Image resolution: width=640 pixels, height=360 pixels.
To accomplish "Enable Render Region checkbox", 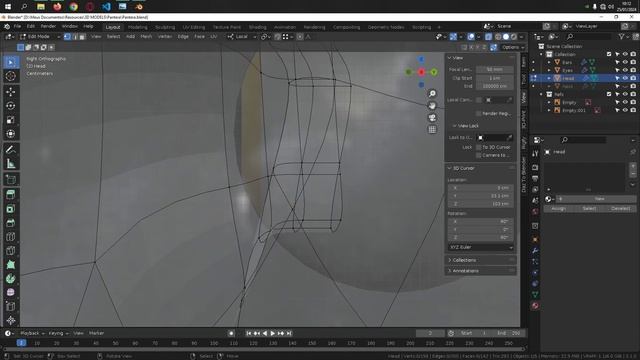I will tap(479, 113).
